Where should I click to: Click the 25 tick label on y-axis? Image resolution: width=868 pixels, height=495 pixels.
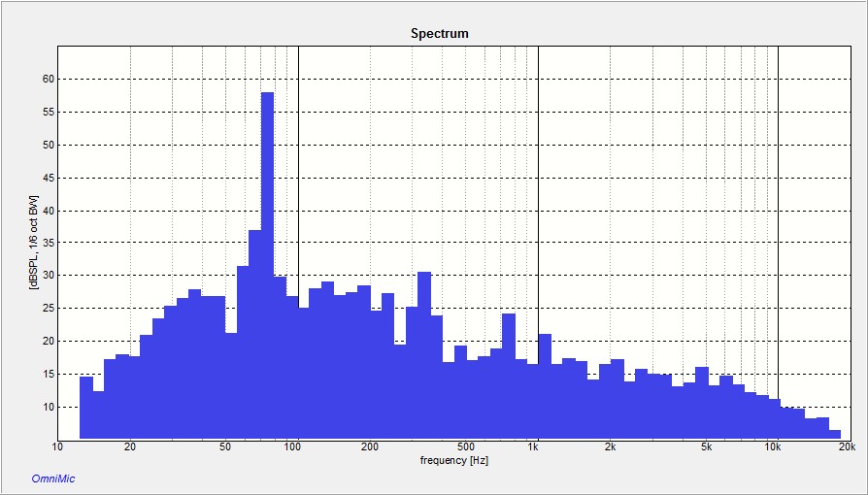coord(49,309)
